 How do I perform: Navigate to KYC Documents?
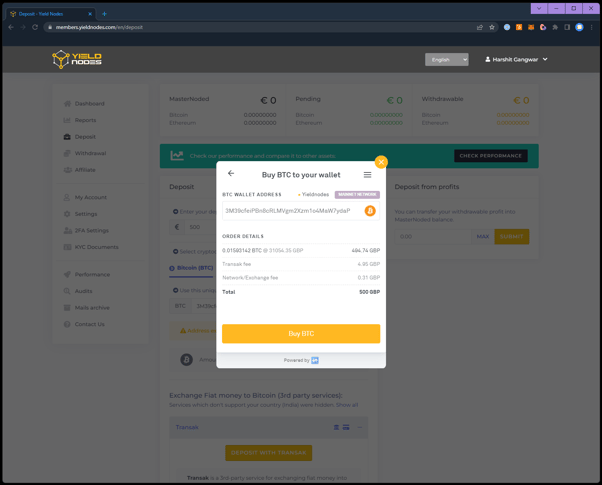[x=96, y=247]
